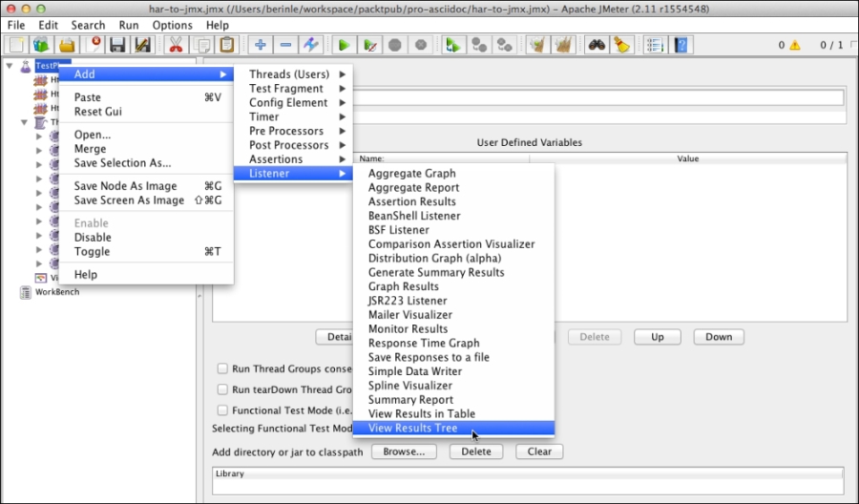
Task: Shut down all remote engines
Action: [x=505, y=45]
